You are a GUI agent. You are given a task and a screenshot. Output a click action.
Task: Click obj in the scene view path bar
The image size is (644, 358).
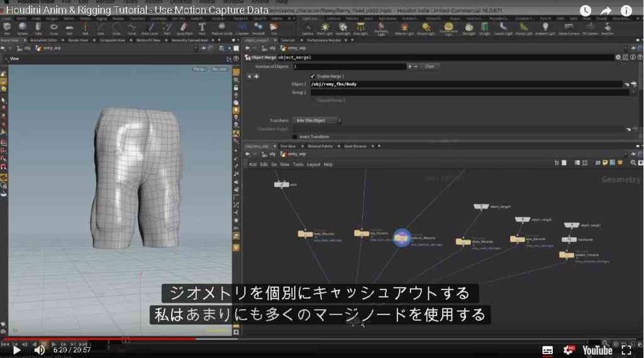click(x=28, y=48)
